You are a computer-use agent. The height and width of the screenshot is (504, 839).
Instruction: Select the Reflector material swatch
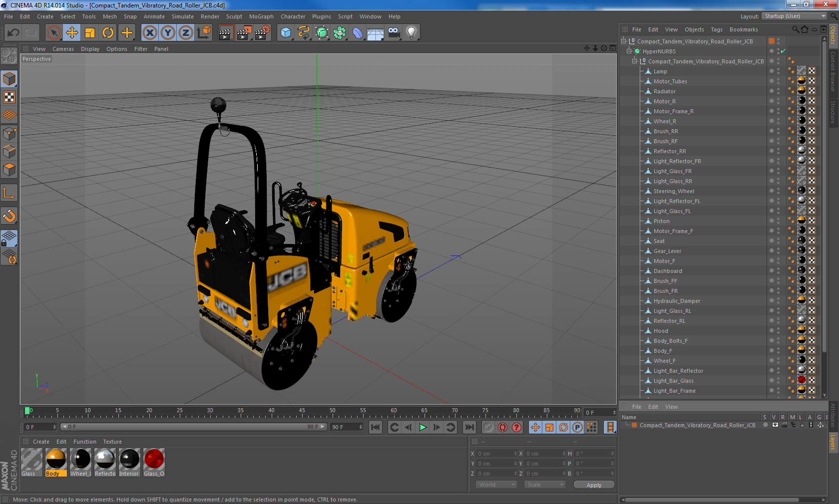(105, 462)
